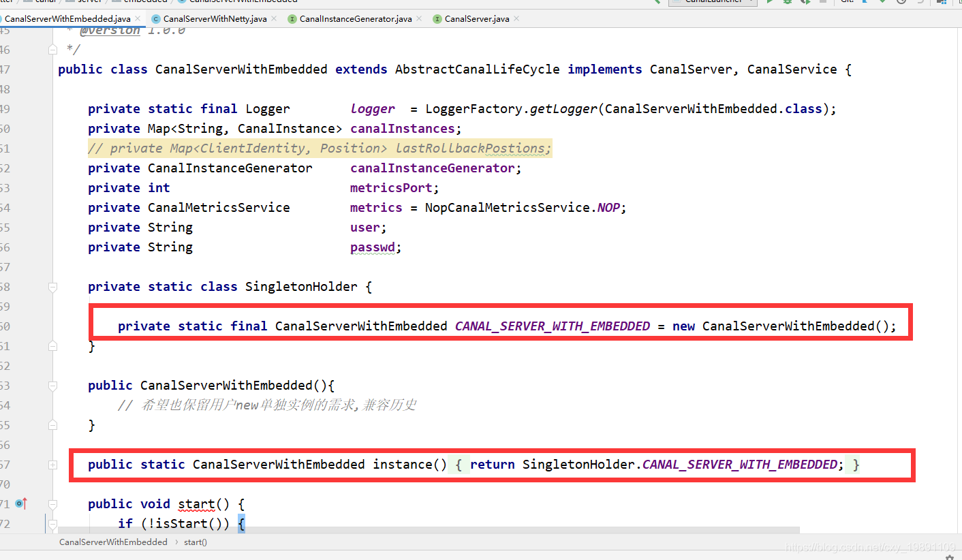Click the 'extends' keyword in the class declaration
The height and width of the screenshot is (560, 962).
click(x=361, y=69)
